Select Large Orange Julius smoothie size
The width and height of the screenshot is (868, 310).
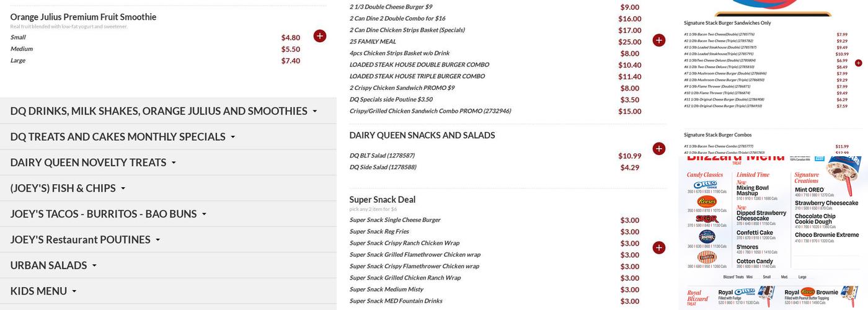pyautogui.click(x=18, y=61)
